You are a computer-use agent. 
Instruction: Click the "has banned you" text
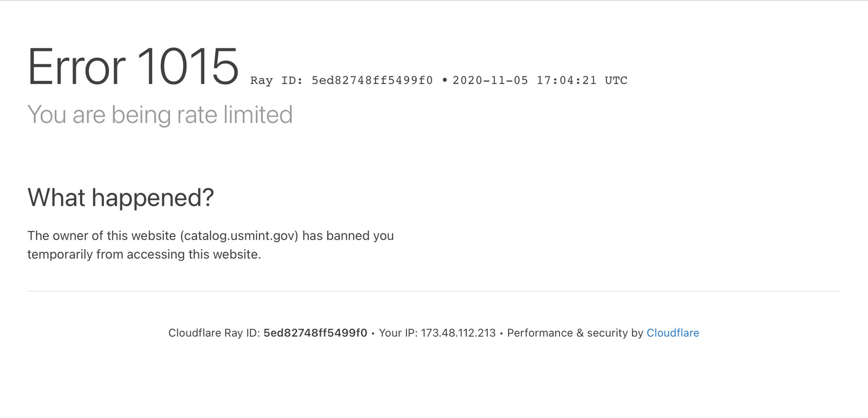[x=348, y=236]
